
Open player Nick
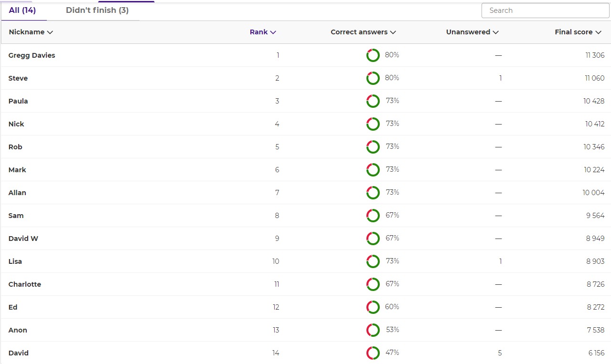(x=16, y=124)
